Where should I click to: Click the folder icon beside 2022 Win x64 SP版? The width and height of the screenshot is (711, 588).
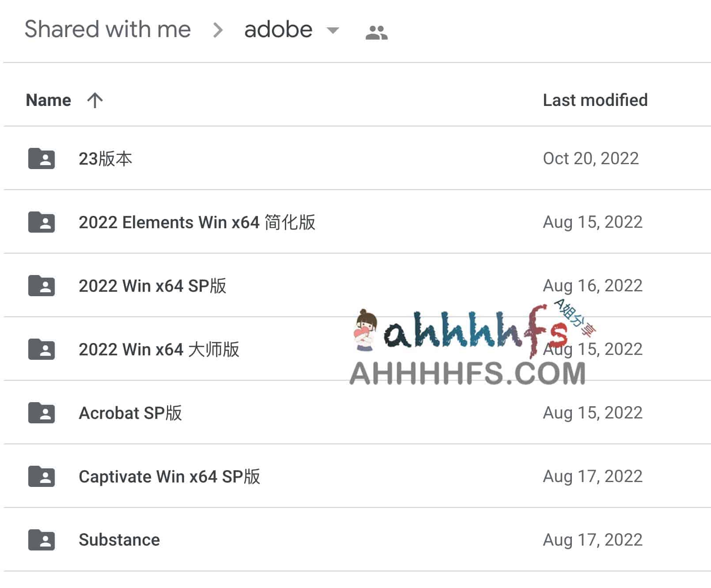[x=42, y=286]
